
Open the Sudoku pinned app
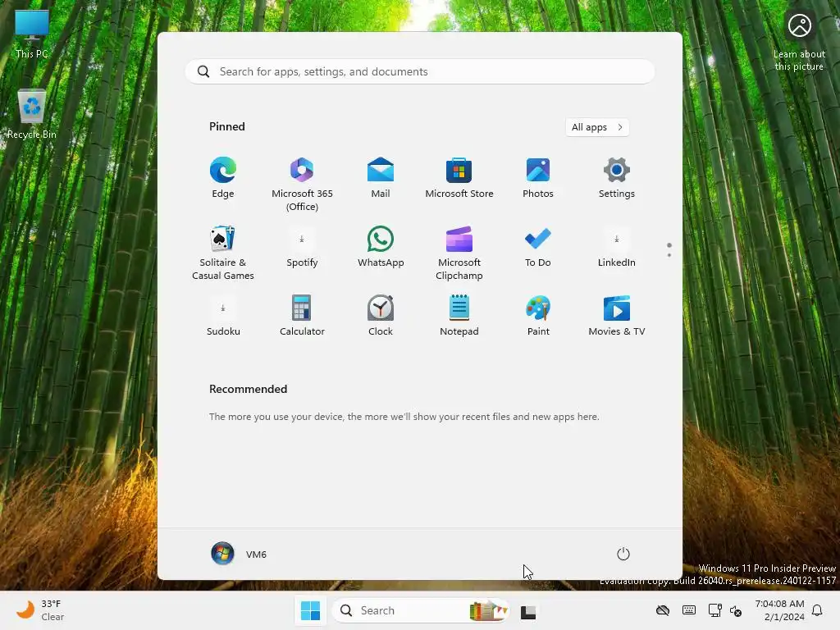coord(223,316)
